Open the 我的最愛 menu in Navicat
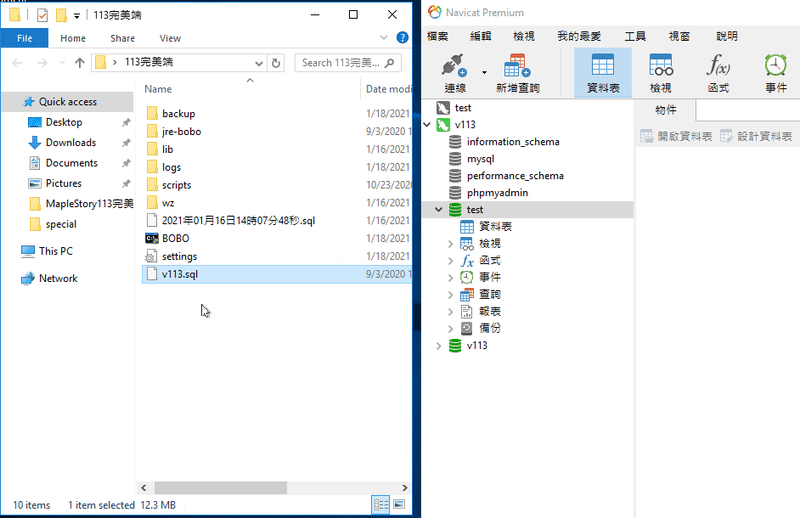This screenshot has width=800, height=518. pos(579,36)
